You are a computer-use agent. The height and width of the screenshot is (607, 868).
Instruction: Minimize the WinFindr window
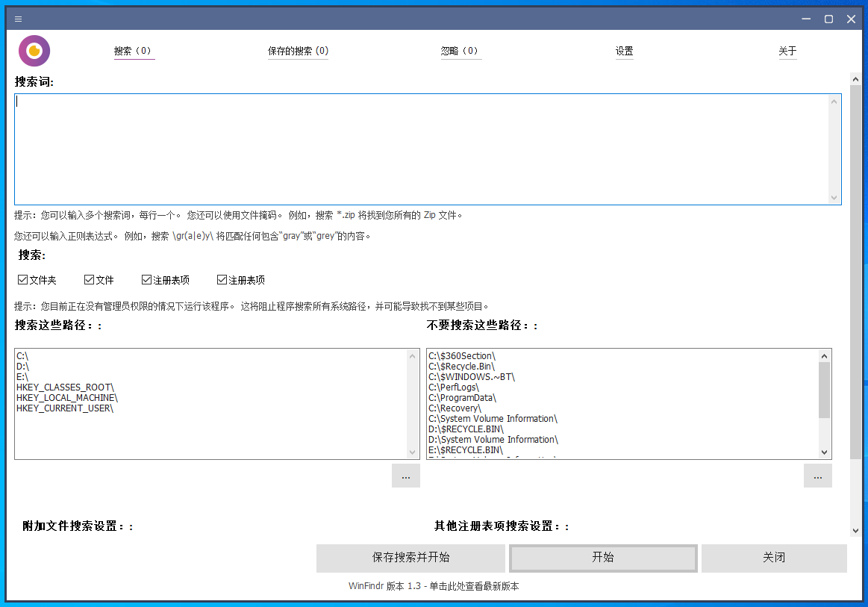coord(806,19)
